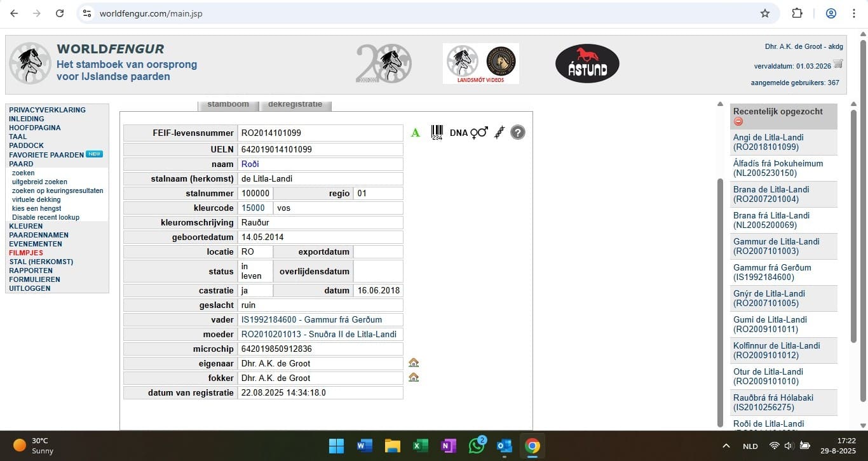Click the barcode icon
This screenshot has height=461, width=868.
[x=437, y=132]
